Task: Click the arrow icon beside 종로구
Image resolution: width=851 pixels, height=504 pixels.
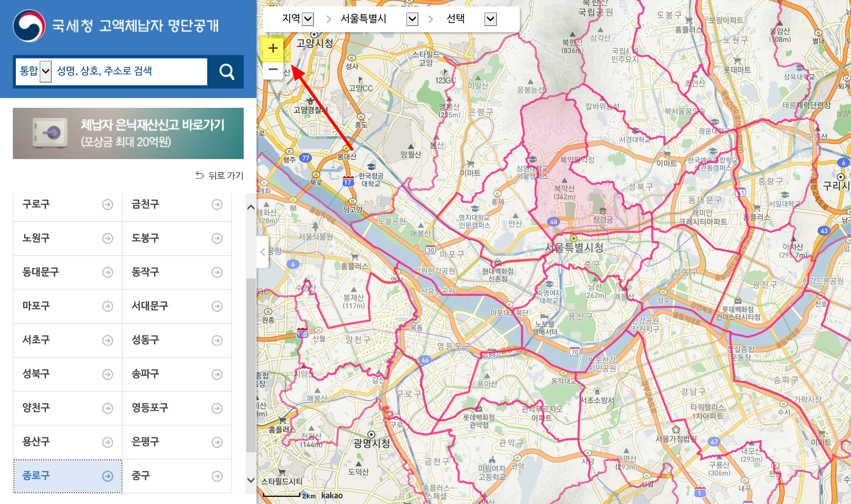Action: (108, 476)
